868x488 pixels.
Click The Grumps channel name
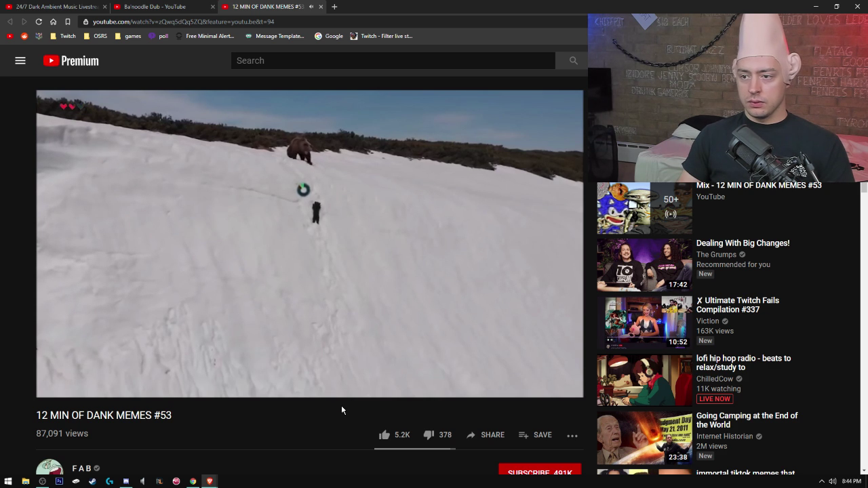tap(716, 255)
